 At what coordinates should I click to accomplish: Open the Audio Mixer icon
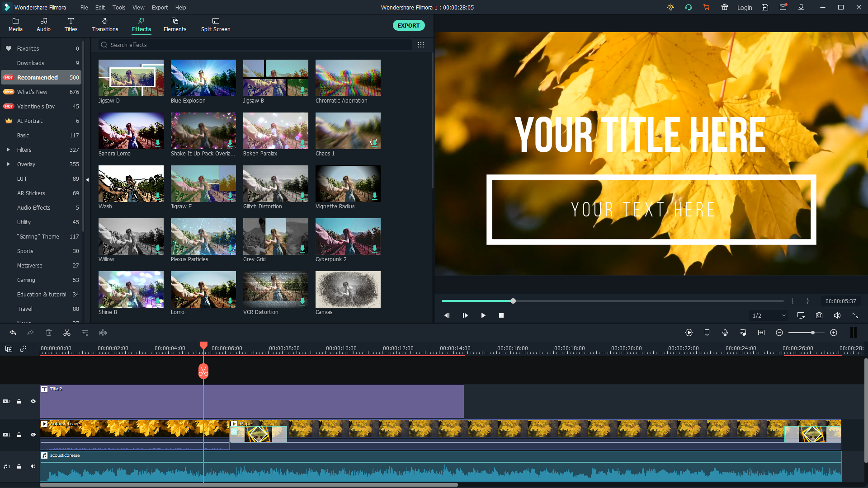[x=743, y=333]
